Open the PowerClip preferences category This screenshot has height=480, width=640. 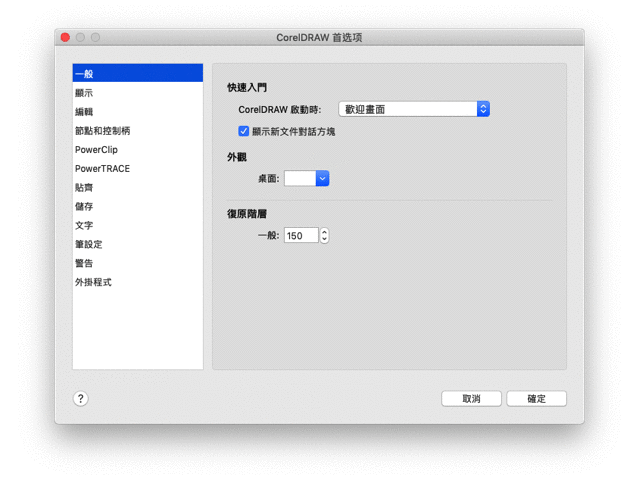tap(138, 149)
